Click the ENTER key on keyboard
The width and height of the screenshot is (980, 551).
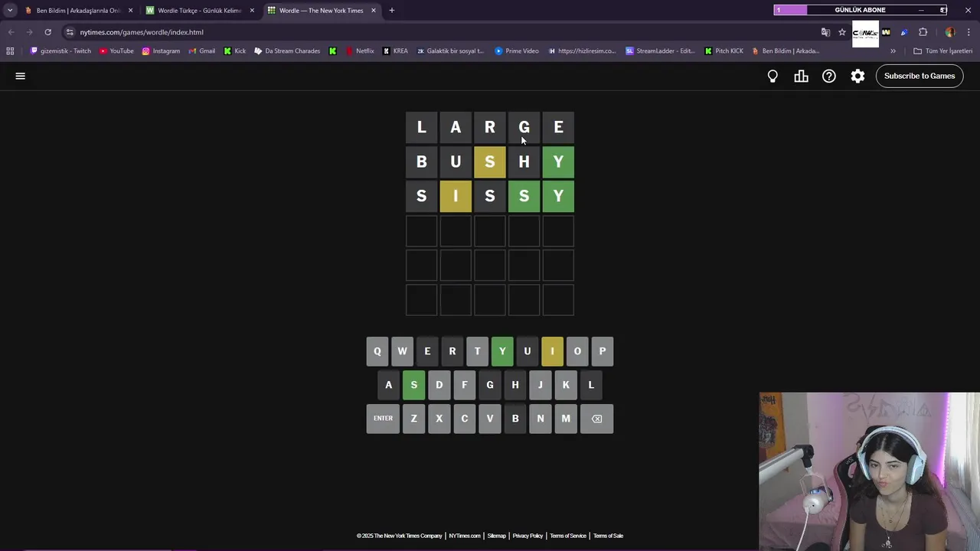(x=383, y=419)
